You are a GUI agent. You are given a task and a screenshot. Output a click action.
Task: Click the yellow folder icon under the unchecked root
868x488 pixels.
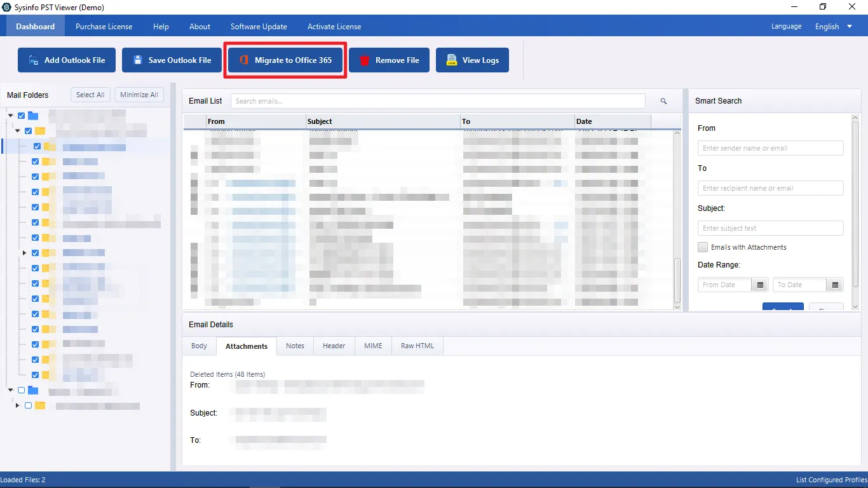(x=40, y=405)
